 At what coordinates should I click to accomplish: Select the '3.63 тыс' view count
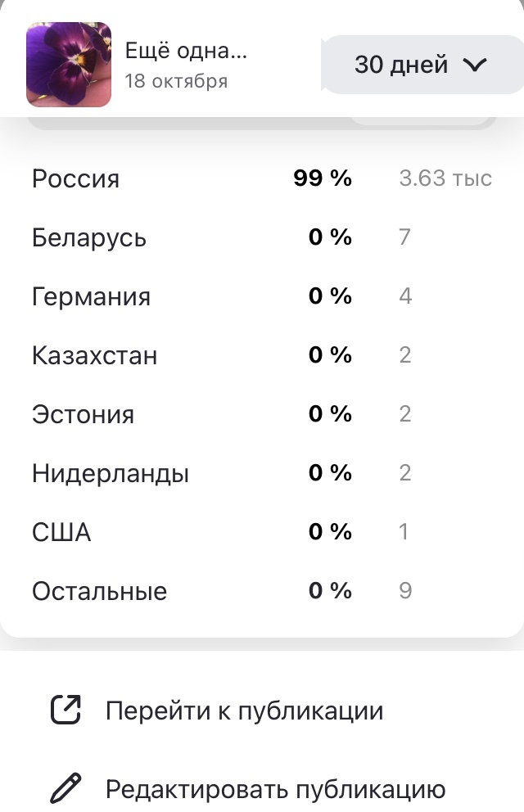pos(445,178)
